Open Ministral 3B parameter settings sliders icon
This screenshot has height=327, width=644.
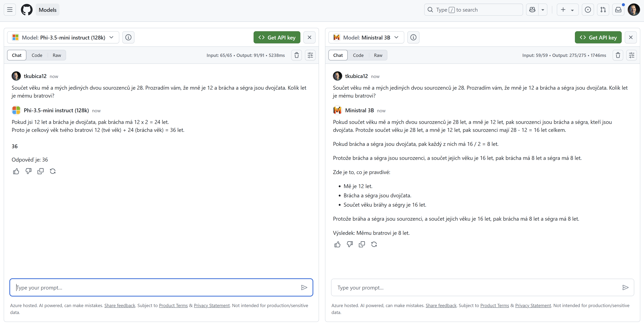click(631, 55)
